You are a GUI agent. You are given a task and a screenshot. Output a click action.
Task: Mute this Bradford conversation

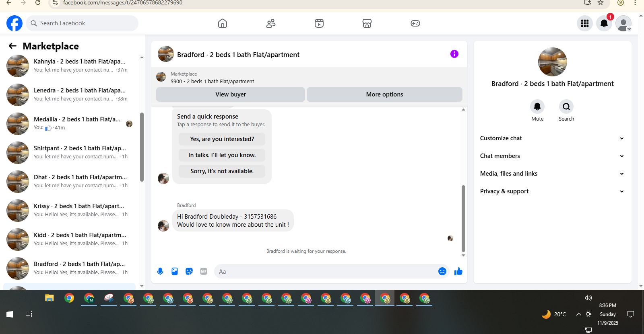pyautogui.click(x=537, y=107)
